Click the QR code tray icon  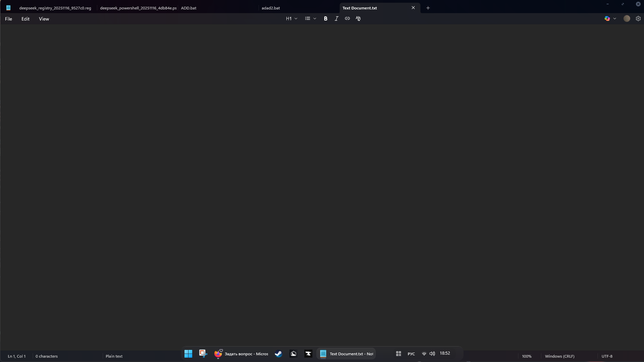point(399,354)
